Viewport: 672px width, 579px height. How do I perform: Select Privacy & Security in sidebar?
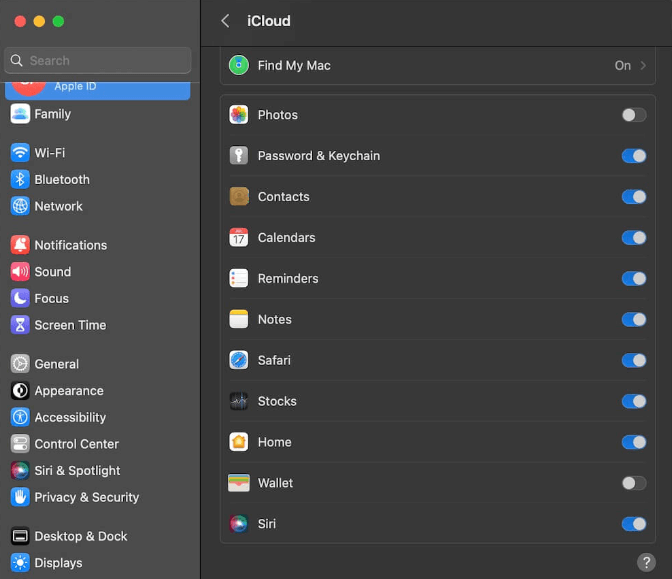[86, 497]
